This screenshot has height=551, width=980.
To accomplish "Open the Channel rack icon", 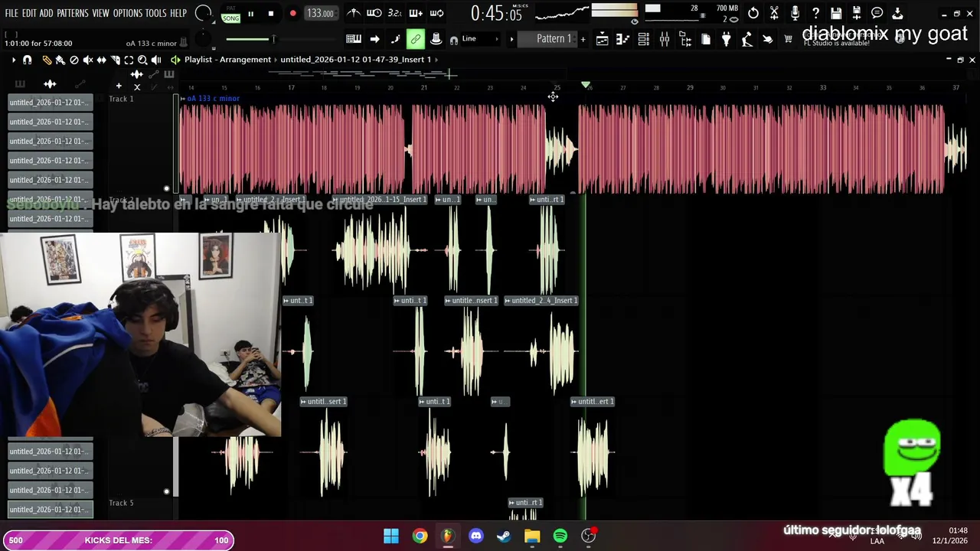I will 644,39.
